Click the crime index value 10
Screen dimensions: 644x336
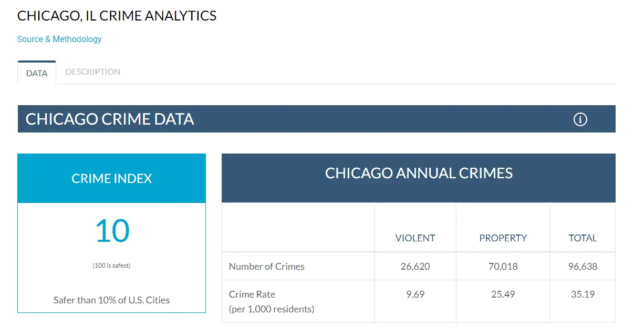click(x=112, y=231)
